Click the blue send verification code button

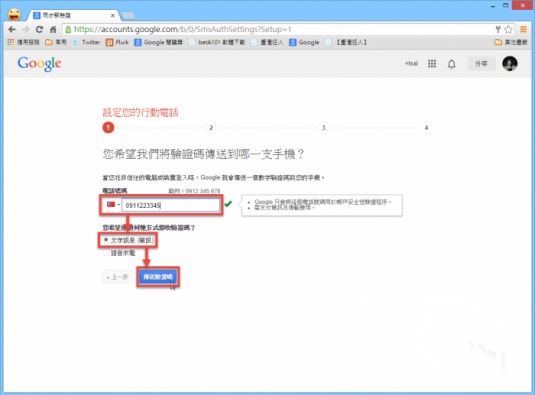pyautogui.click(x=158, y=277)
